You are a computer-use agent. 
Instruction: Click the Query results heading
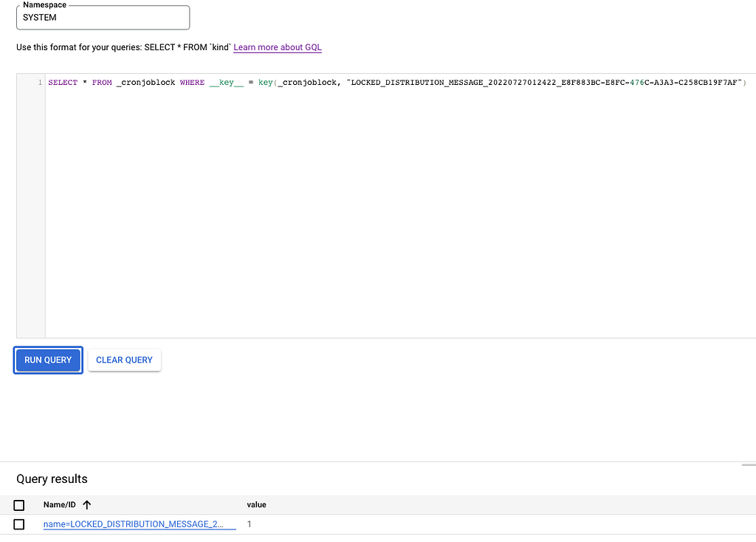pyautogui.click(x=52, y=479)
